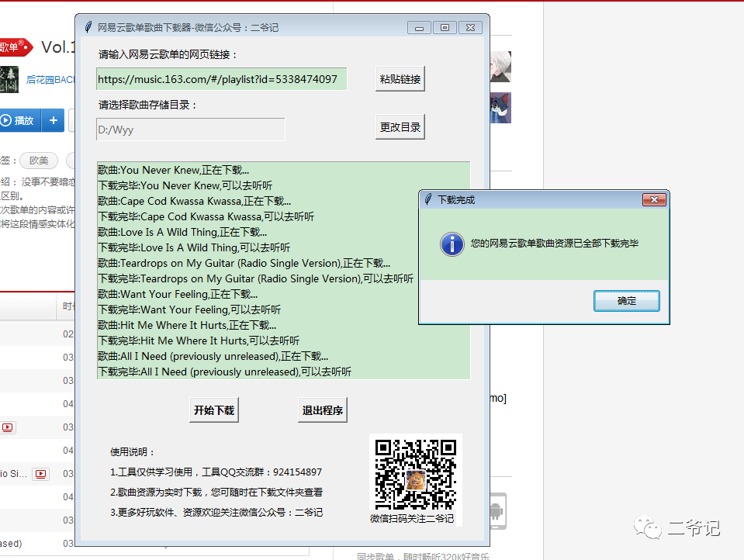Click the 歌单 red tag on webpage
744x560 pixels.
(16, 47)
